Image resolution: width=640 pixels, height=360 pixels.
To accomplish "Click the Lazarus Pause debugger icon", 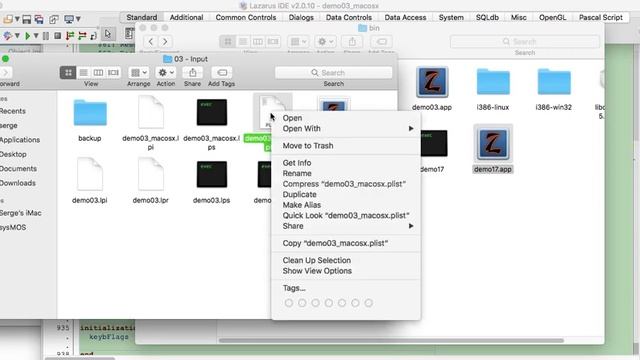I will (46, 36).
